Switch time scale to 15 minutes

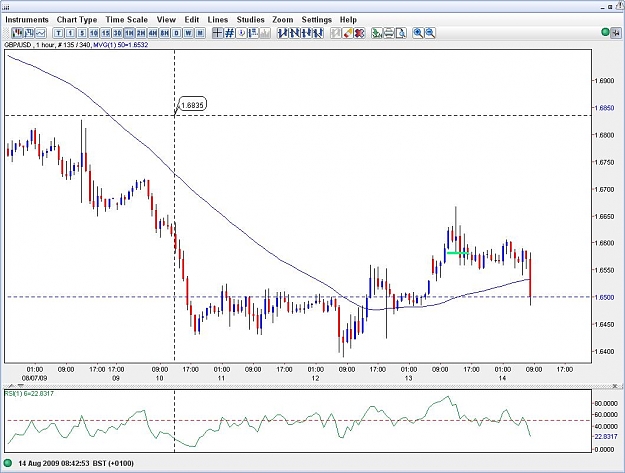tap(106, 33)
